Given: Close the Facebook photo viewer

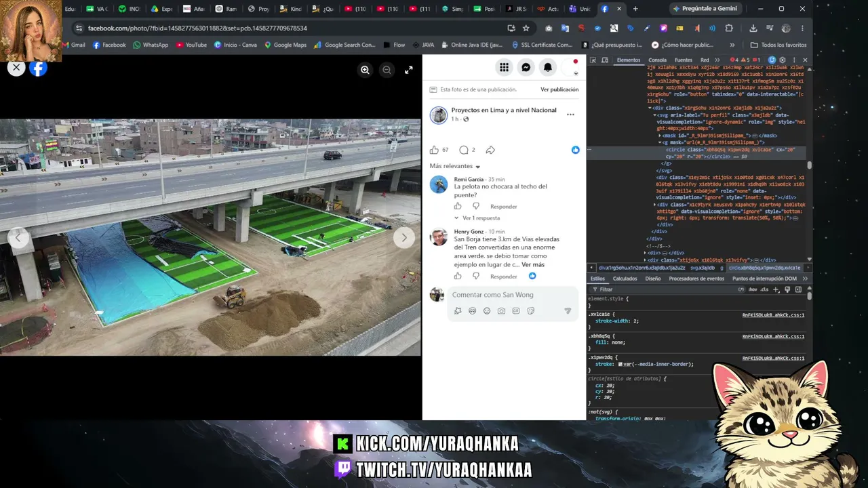Looking at the screenshot, I should tap(16, 67).
